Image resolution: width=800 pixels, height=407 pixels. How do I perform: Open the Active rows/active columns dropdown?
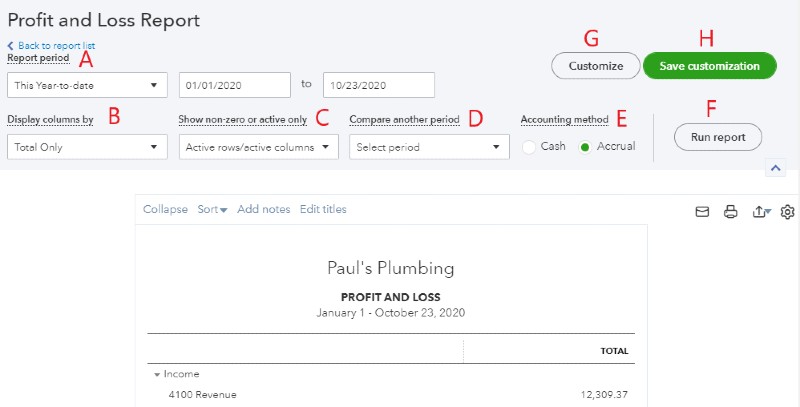(259, 147)
